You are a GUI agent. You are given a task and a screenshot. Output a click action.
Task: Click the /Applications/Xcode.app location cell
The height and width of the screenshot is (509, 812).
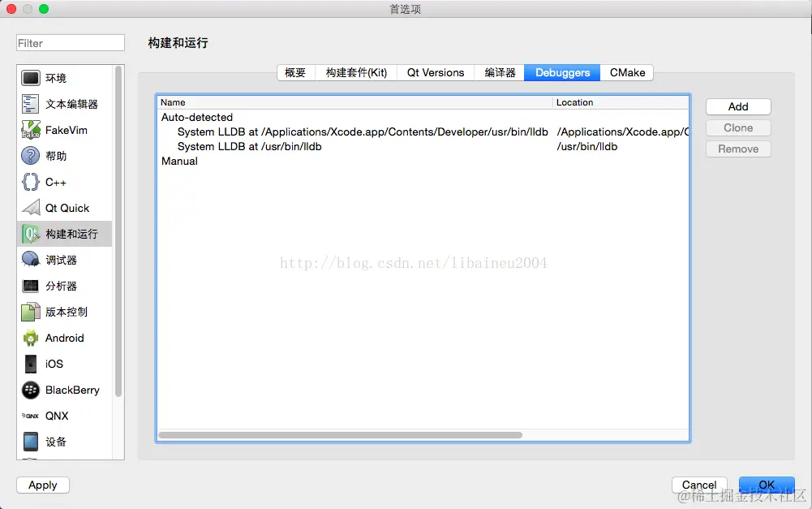(x=622, y=132)
